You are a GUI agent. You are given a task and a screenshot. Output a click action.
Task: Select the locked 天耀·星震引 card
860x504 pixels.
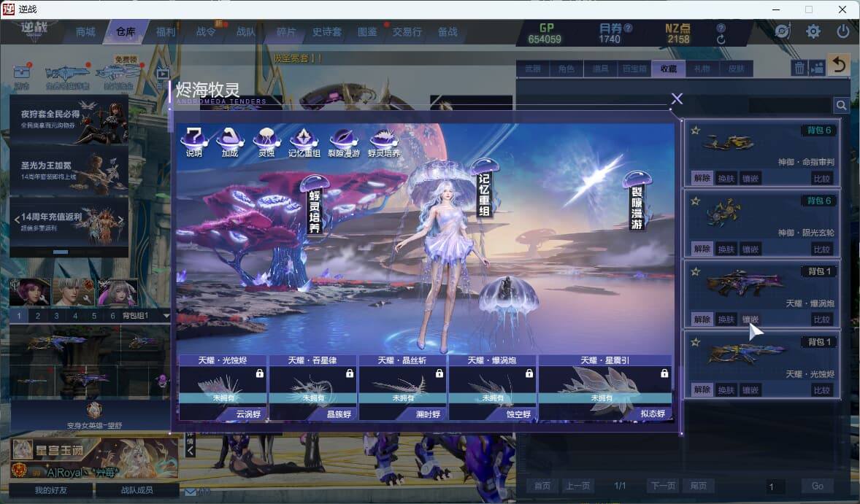pos(605,388)
